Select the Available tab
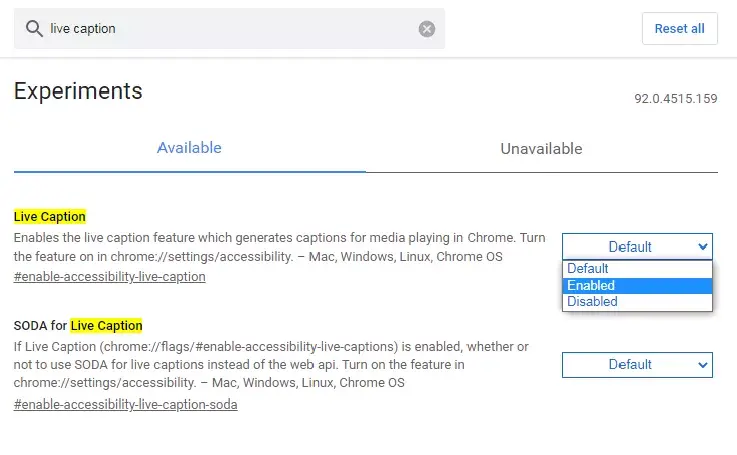The height and width of the screenshot is (455, 737). coord(189,149)
